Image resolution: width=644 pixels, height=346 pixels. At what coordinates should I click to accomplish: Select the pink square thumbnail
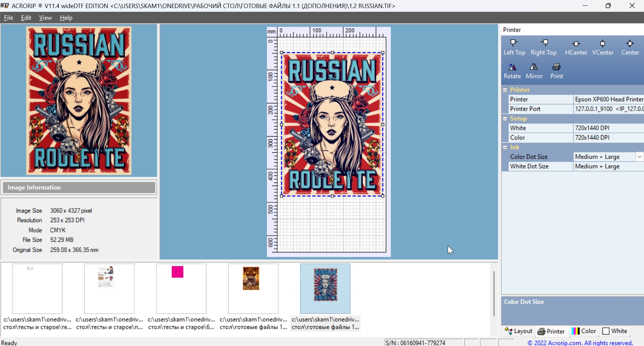[x=181, y=289]
